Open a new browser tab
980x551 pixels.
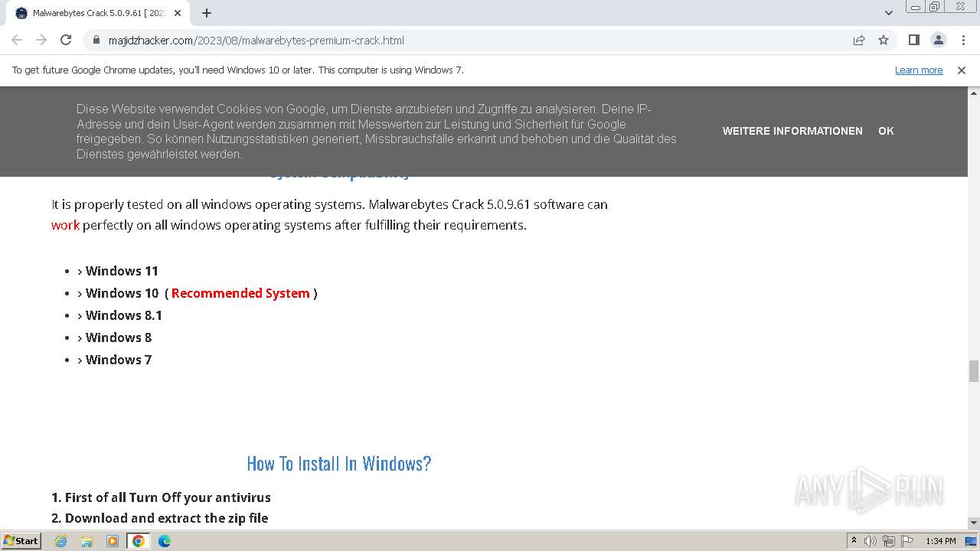pyautogui.click(x=207, y=13)
